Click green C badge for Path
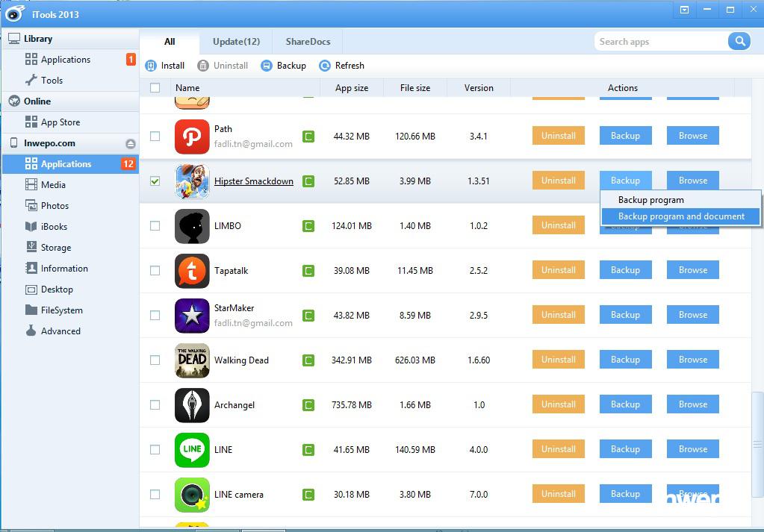Image resolution: width=764 pixels, height=532 pixels. click(308, 137)
